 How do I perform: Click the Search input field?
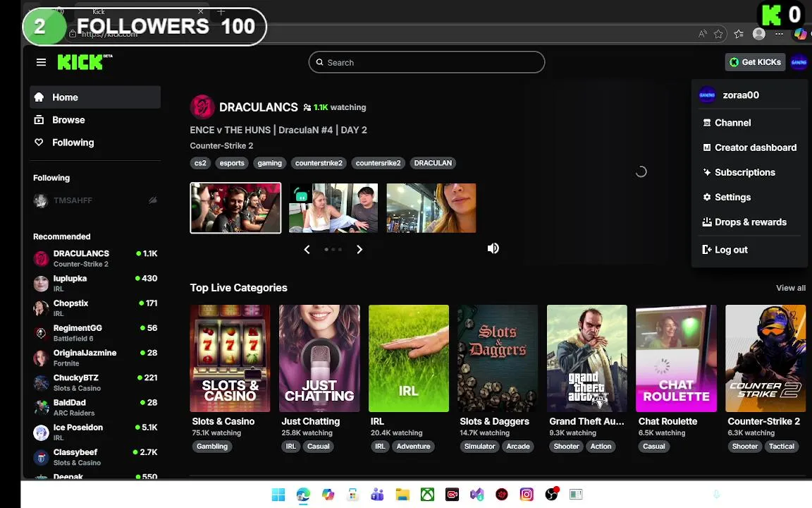point(426,62)
